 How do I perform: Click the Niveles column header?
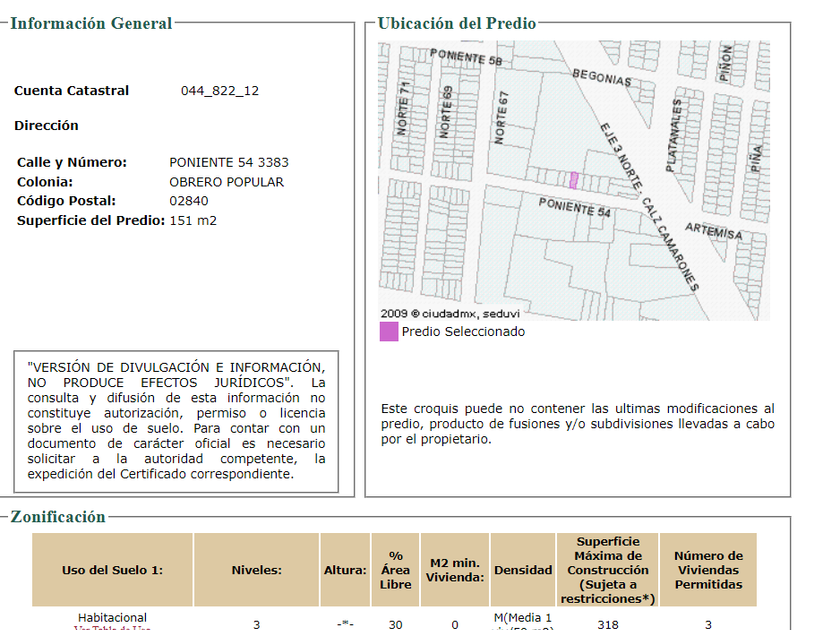pyautogui.click(x=257, y=570)
